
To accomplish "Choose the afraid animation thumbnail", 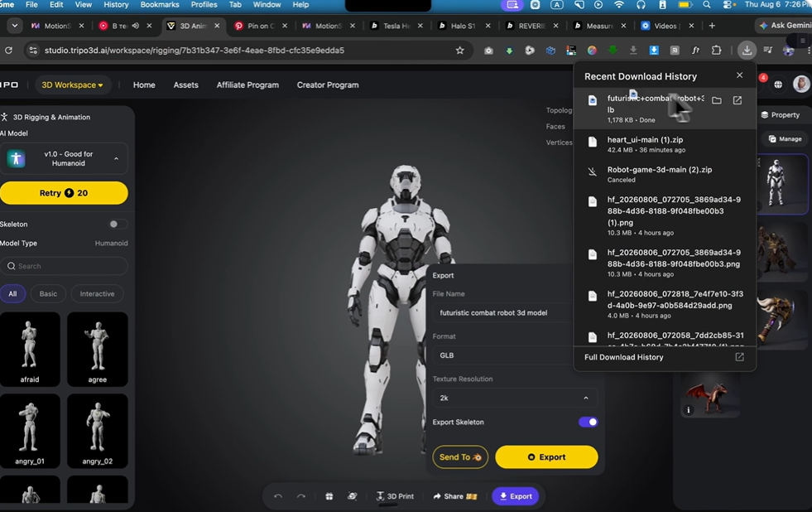I will coord(30,350).
